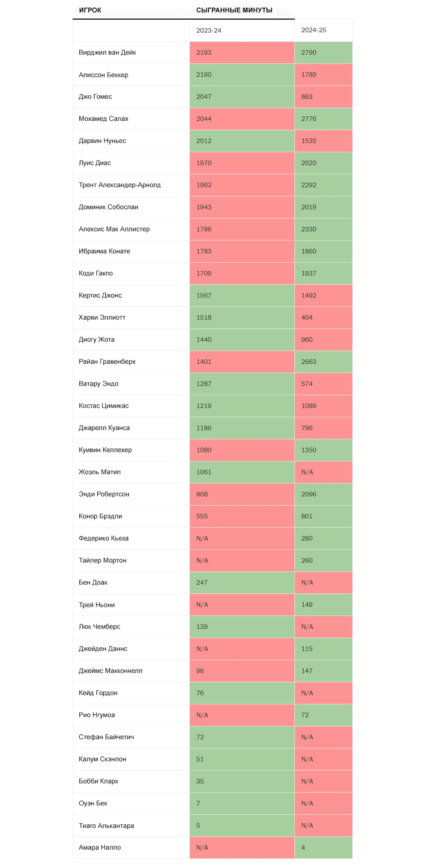
Task: Click Алиссон Беккер's 2160 minutes cell
Action: click(x=242, y=74)
